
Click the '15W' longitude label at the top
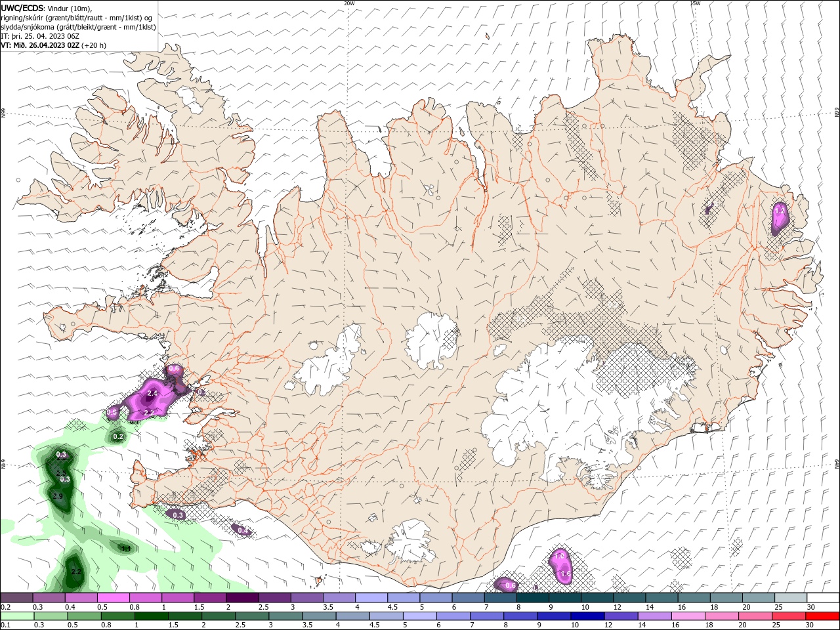click(x=695, y=3)
